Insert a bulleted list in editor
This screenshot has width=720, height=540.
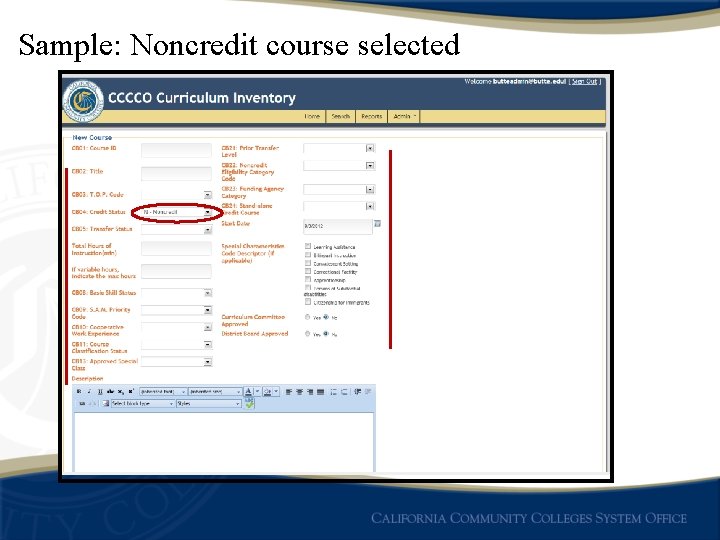(x=334, y=392)
